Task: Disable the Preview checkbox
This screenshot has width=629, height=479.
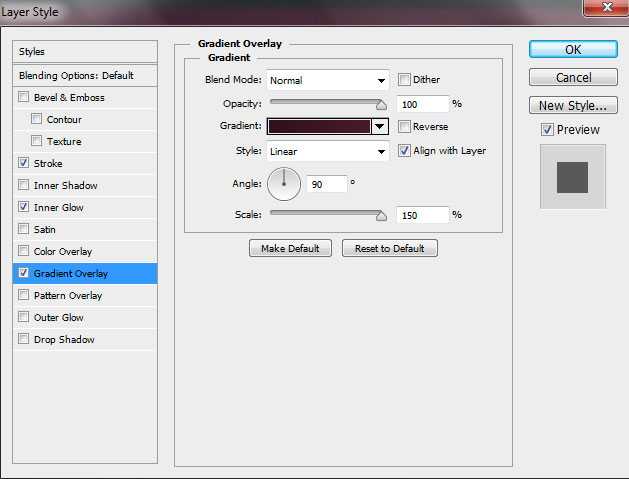Action: (x=547, y=129)
